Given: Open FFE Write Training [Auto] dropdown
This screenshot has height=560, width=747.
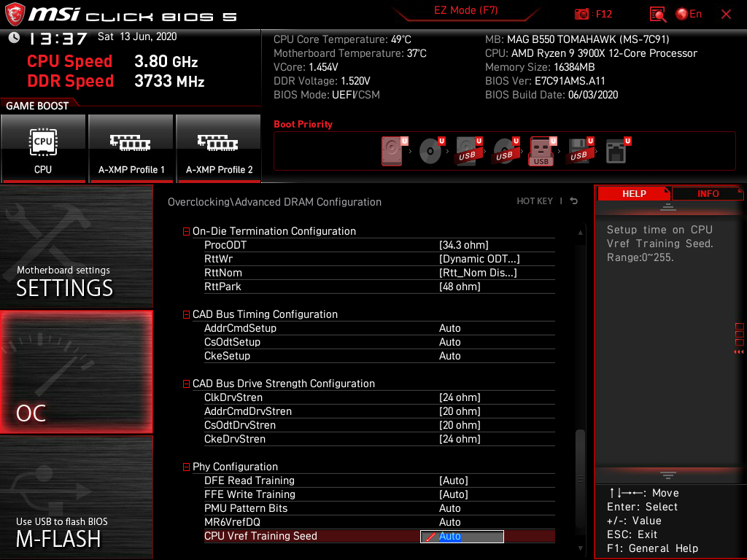Looking at the screenshot, I should click(x=454, y=494).
